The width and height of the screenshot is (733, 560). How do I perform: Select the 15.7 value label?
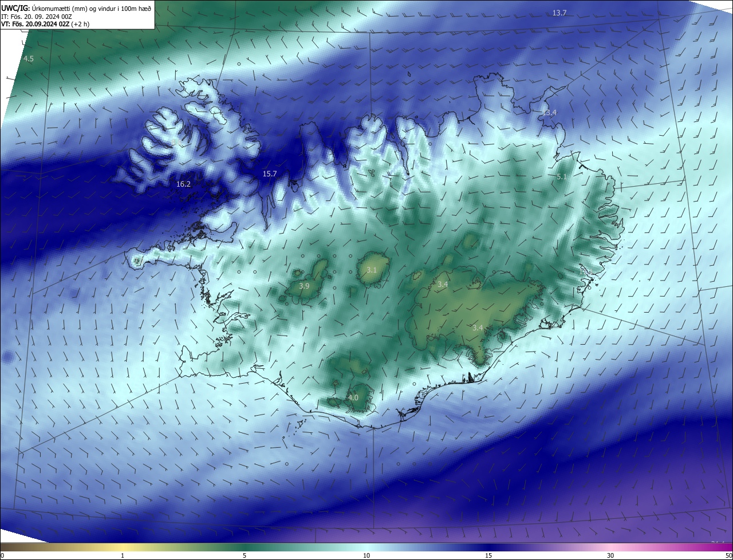269,173
